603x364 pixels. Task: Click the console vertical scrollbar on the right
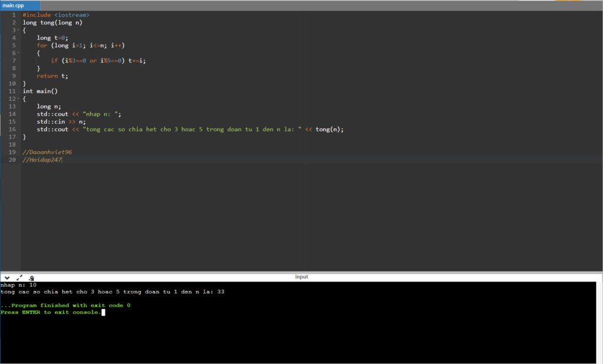pyautogui.click(x=599, y=322)
